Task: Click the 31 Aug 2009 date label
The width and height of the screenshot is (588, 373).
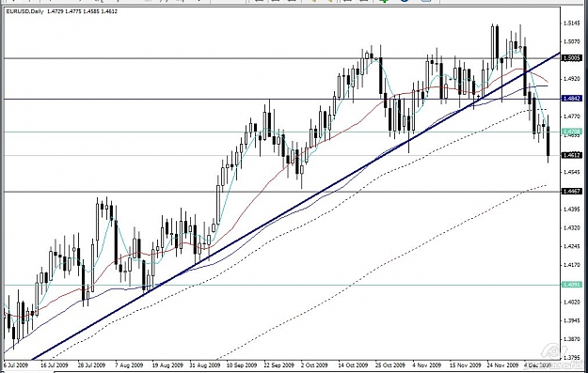Action: [204, 365]
